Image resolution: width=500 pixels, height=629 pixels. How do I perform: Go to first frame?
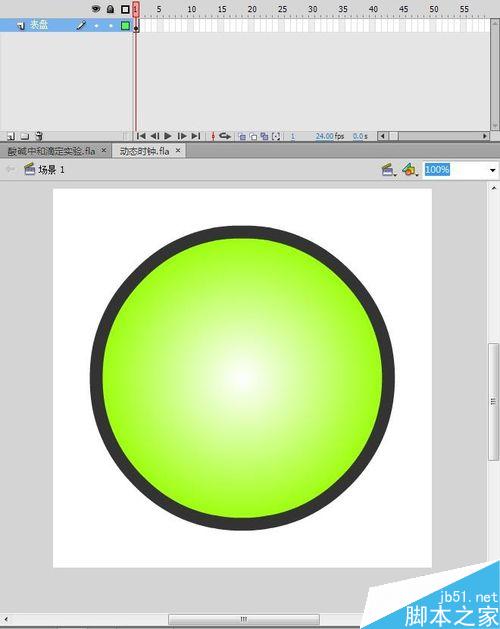coord(141,136)
